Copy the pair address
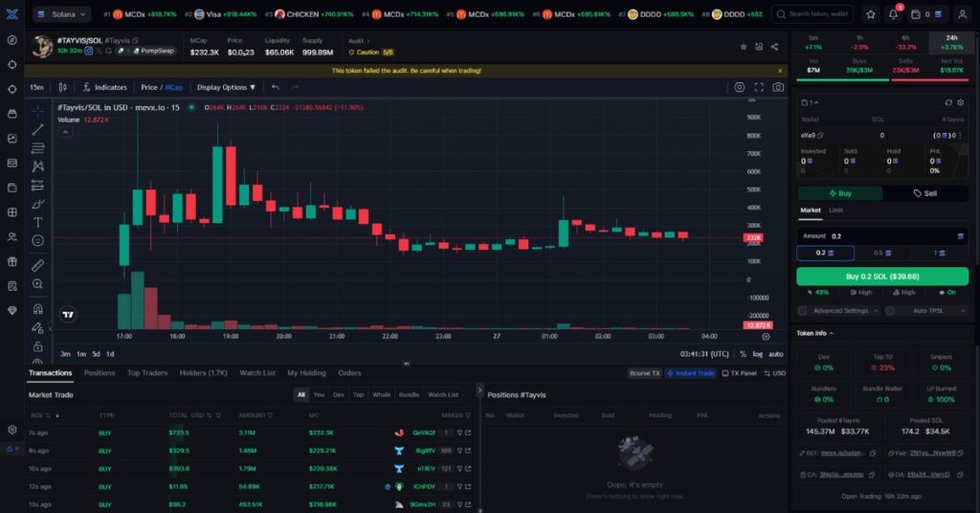The image size is (980, 513). point(961,453)
